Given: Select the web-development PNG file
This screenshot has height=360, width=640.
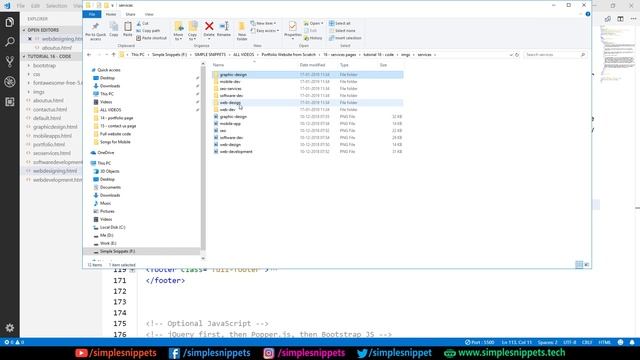Looking at the screenshot, I should pos(236,151).
